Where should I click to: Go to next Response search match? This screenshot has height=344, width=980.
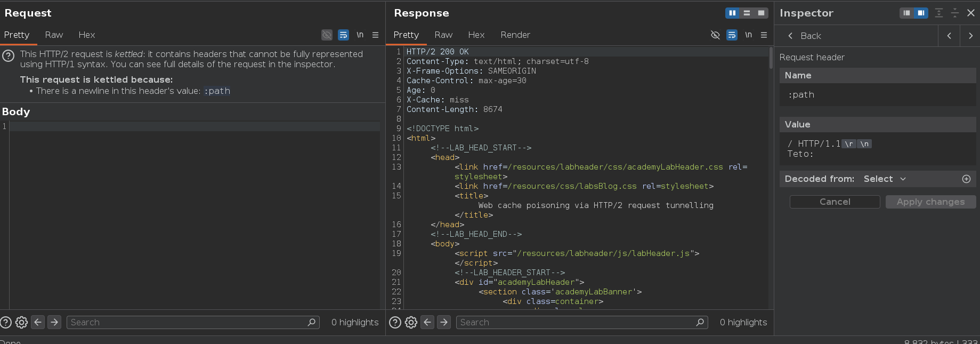(x=444, y=322)
